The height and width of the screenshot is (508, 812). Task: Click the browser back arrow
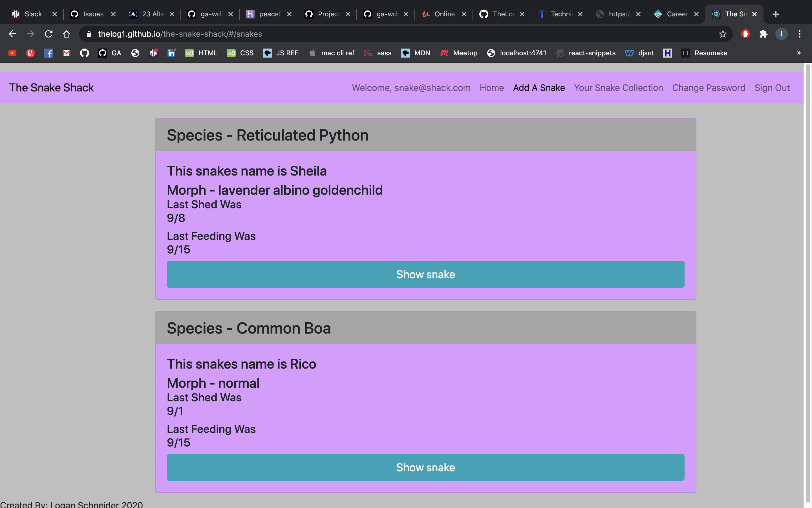click(x=12, y=34)
